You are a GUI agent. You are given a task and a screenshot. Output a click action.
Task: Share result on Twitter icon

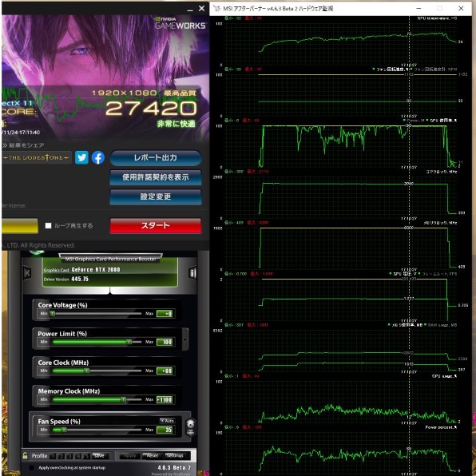point(81,157)
